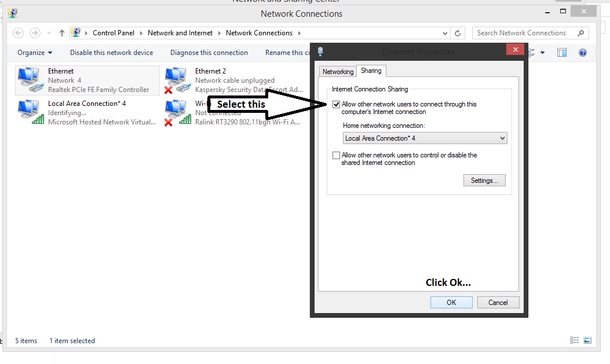The image size is (610, 364).
Task: Open the Organize menu
Action: click(x=35, y=53)
